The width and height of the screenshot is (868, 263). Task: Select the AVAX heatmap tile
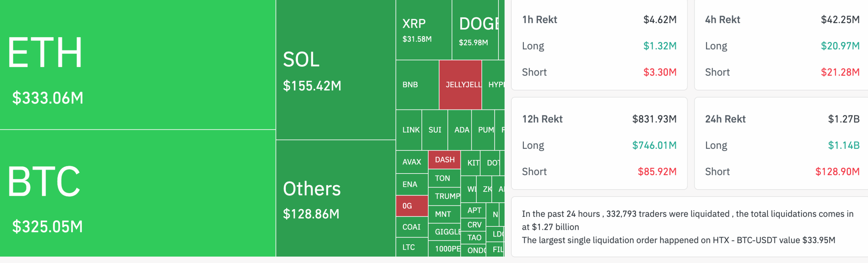412,162
